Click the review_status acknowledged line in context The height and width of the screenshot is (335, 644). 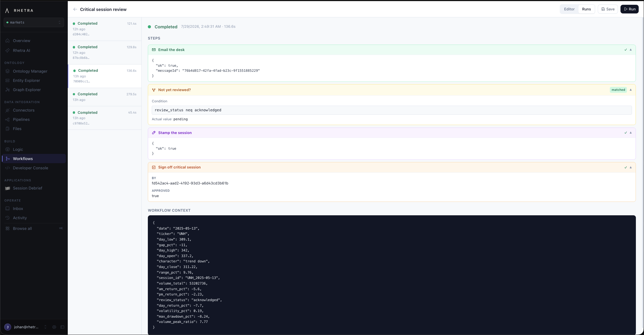[189, 300]
